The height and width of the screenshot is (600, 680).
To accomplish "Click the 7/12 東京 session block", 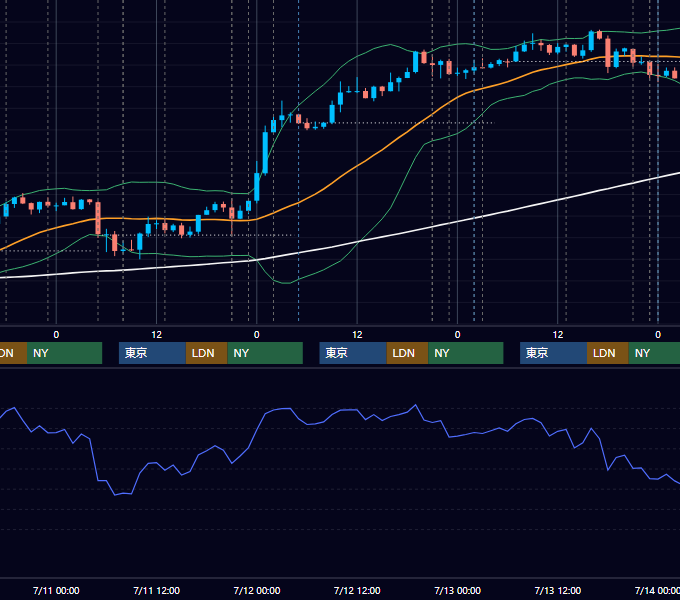I will pos(353,353).
